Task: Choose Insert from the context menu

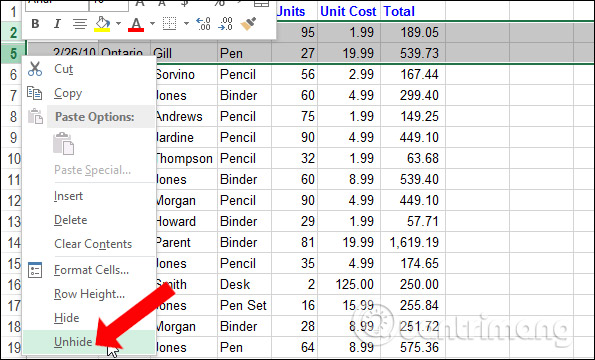Action: (x=89, y=196)
